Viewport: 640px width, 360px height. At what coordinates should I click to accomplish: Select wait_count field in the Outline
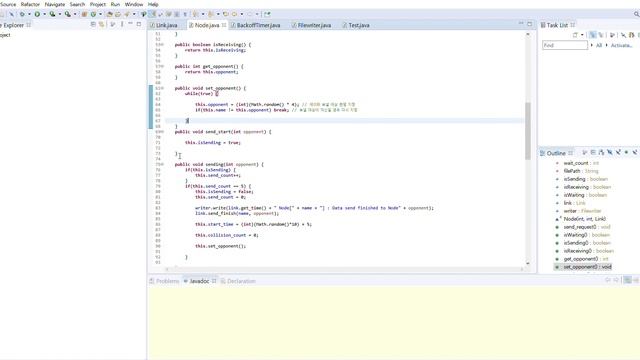[581, 163]
